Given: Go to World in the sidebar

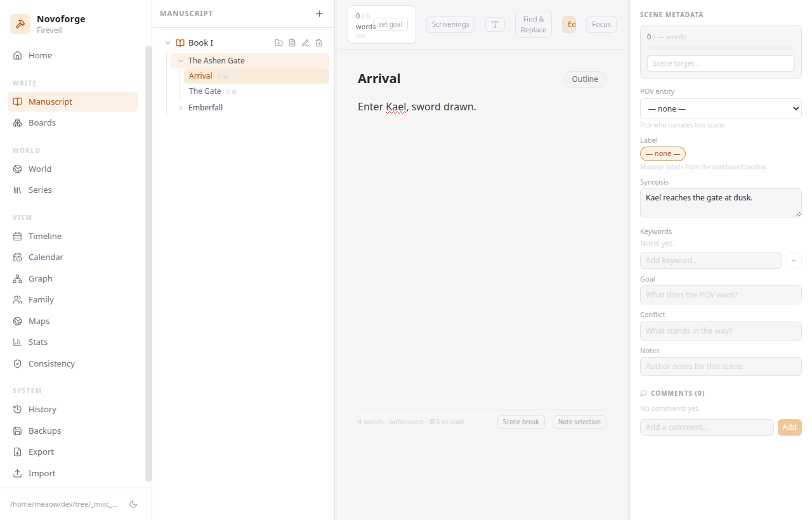Looking at the screenshot, I should (x=72, y=169).
